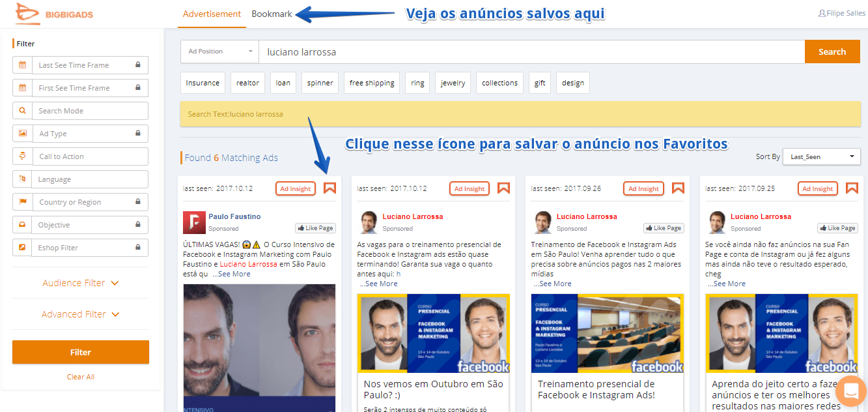Expand the Advanced Filter section
Screen dimensions: 868x412
tap(81, 314)
